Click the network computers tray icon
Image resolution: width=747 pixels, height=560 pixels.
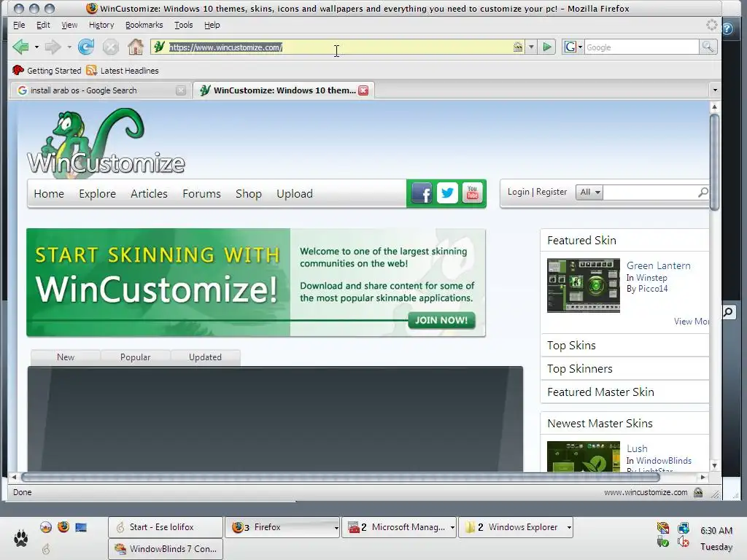click(683, 528)
